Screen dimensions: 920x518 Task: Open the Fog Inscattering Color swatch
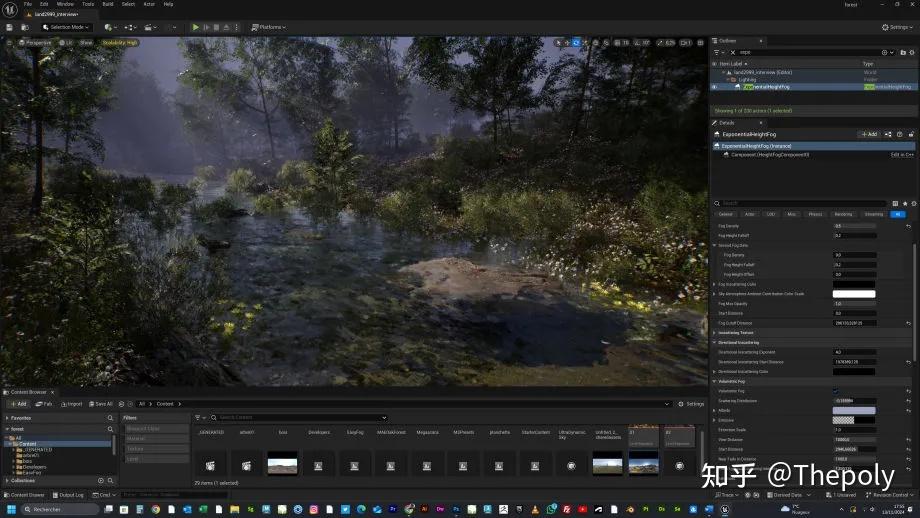[854, 285]
